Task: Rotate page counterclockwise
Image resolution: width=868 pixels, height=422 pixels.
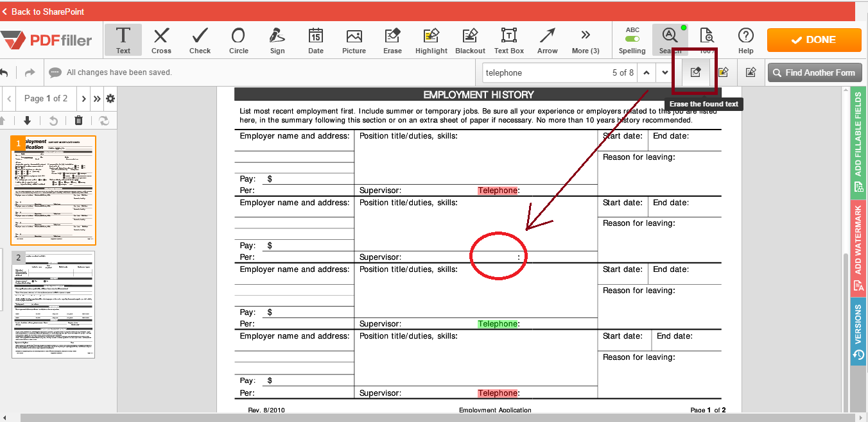Action: click(x=53, y=121)
